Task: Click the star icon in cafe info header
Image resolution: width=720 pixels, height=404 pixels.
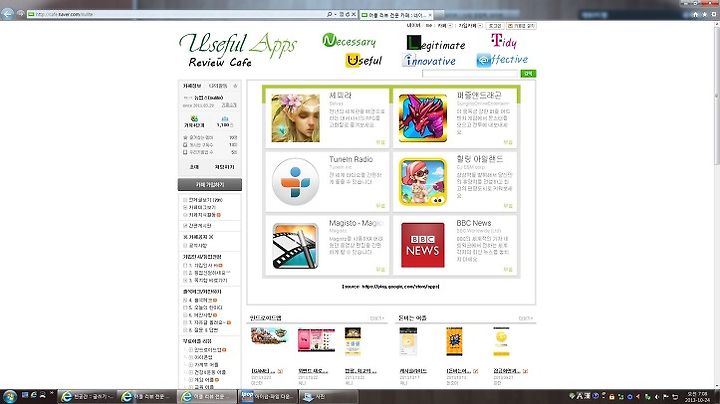Action: pyautogui.click(x=235, y=86)
